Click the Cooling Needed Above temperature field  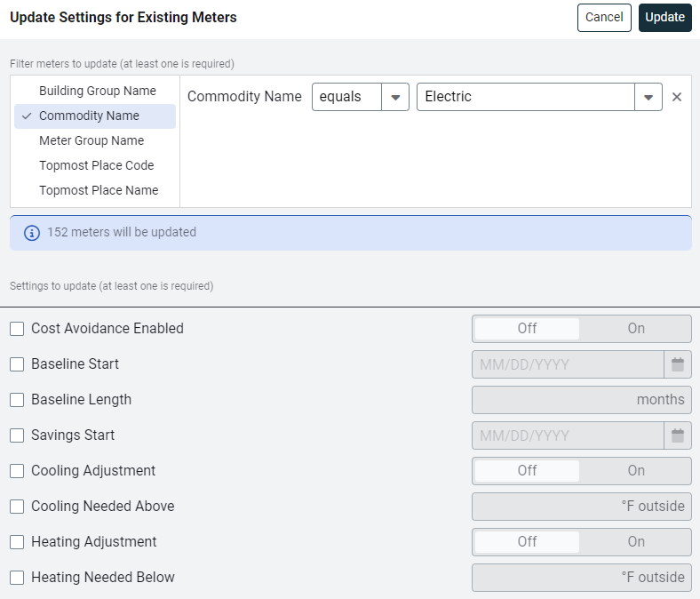[582, 507]
